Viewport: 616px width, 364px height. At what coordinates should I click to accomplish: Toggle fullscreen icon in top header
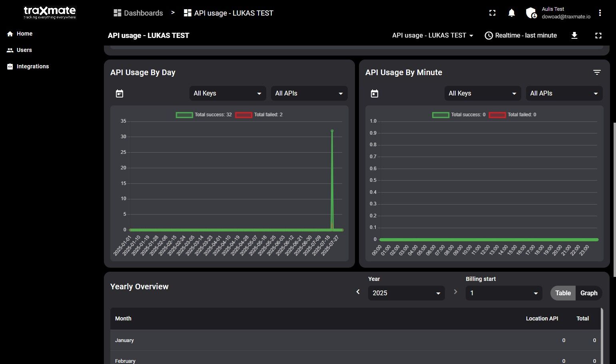(492, 13)
